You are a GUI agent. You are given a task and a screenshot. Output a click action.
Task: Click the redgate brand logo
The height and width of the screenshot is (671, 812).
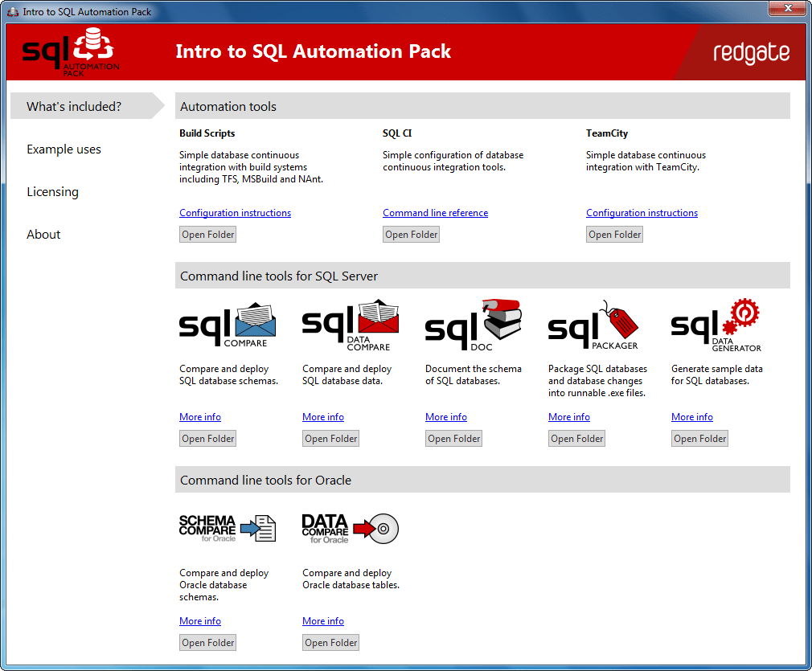click(752, 53)
